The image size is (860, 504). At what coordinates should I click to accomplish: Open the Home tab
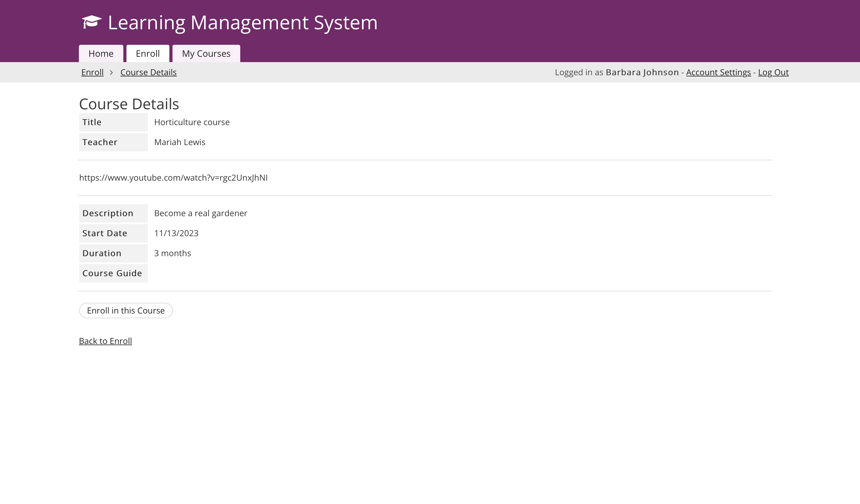tap(101, 53)
